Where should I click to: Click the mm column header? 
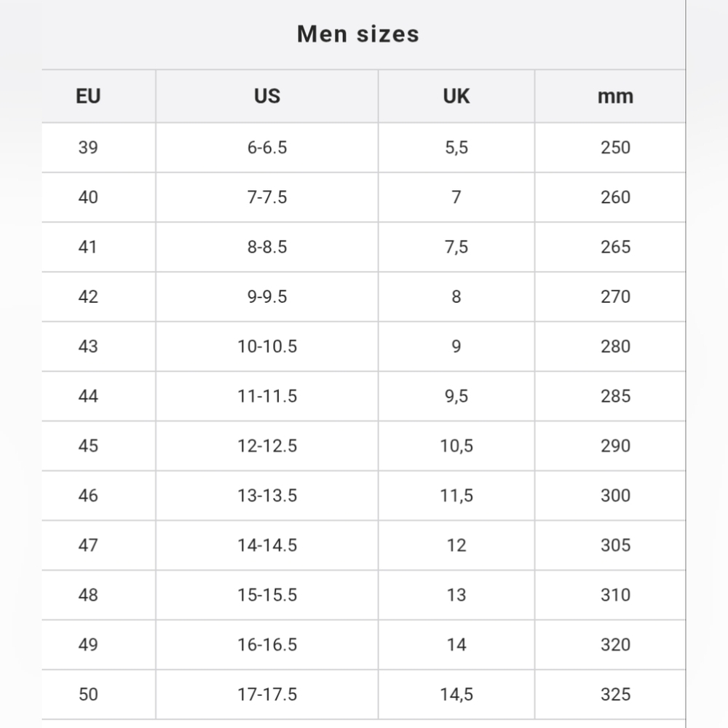pos(615,96)
